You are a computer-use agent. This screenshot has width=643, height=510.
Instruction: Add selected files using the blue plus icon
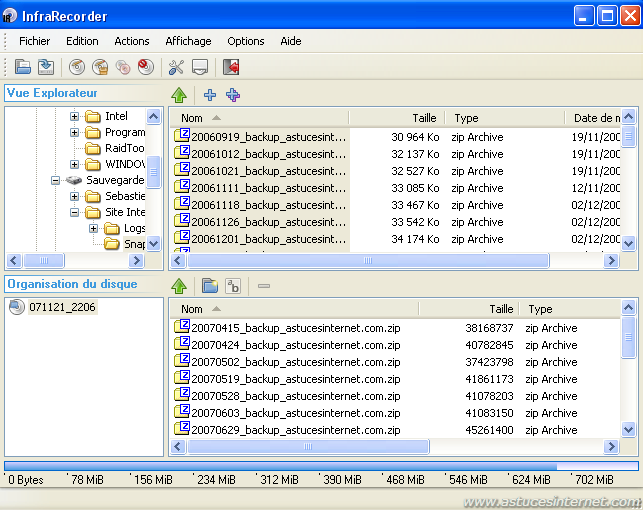[x=210, y=95]
